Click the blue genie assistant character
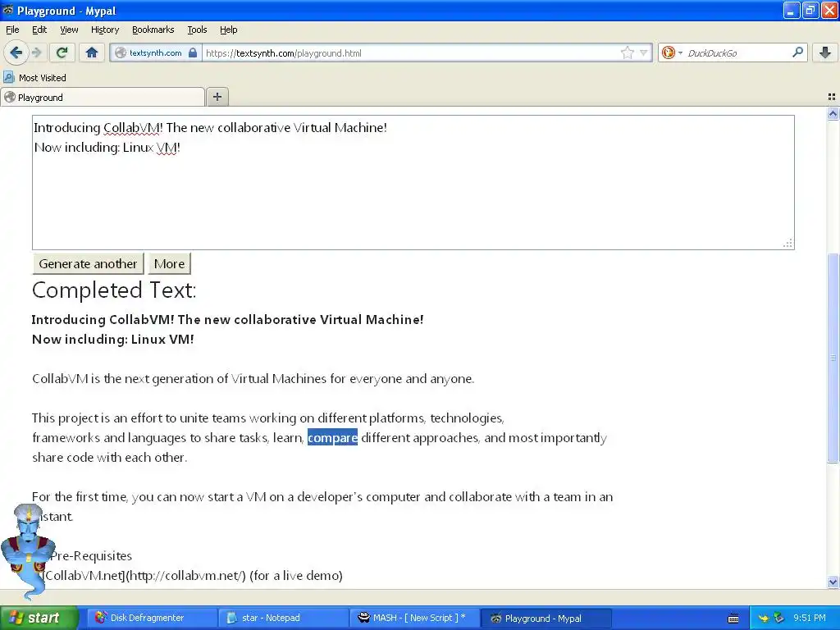The image size is (840, 630). [x=27, y=550]
